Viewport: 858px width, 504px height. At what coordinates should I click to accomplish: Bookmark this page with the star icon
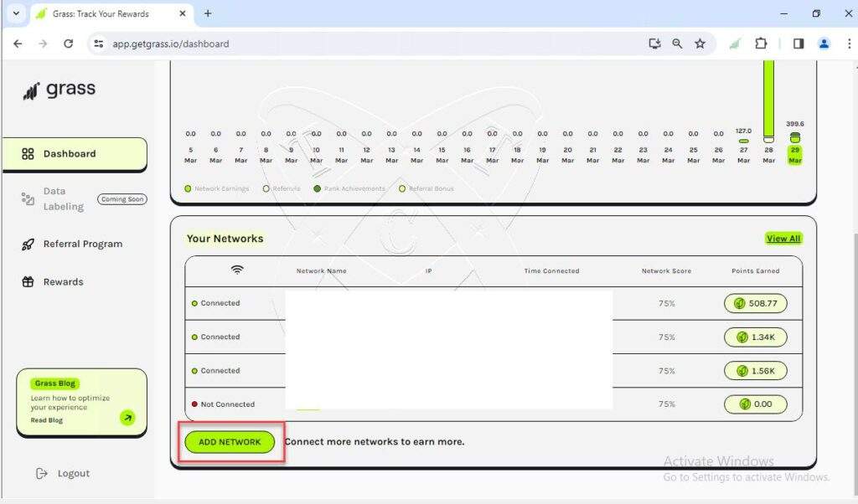click(700, 44)
